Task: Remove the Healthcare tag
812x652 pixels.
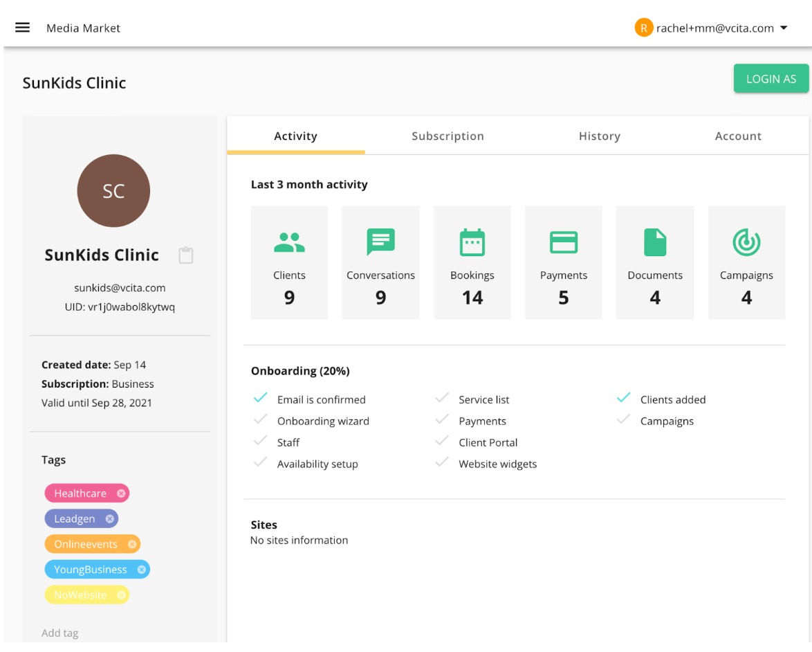Action: tap(121, 493)
